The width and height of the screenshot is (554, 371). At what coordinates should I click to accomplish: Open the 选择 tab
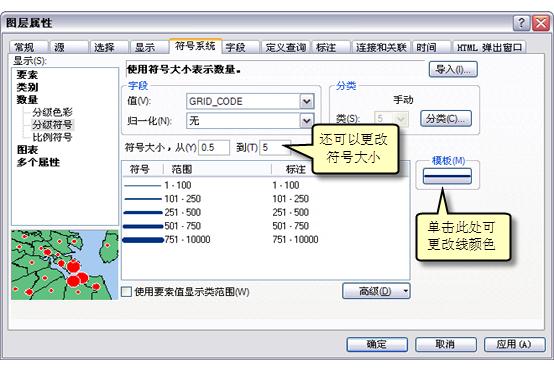(109, 47)
